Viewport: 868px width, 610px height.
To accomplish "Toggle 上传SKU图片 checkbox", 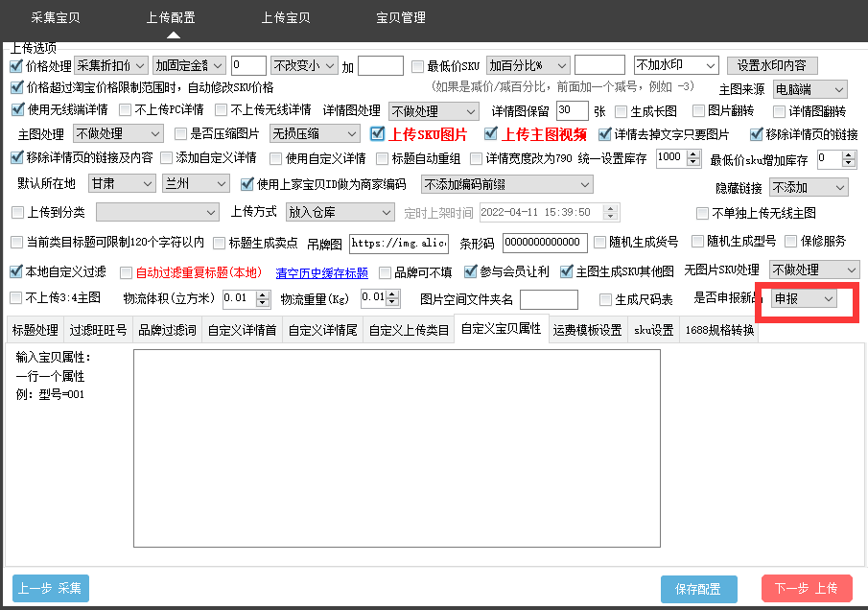I will (378, 133).
